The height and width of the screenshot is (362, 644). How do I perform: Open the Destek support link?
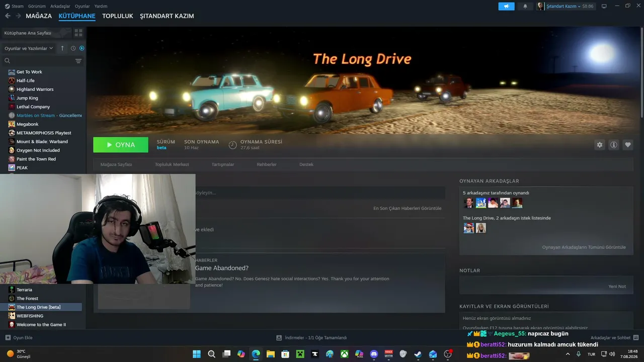306,164
